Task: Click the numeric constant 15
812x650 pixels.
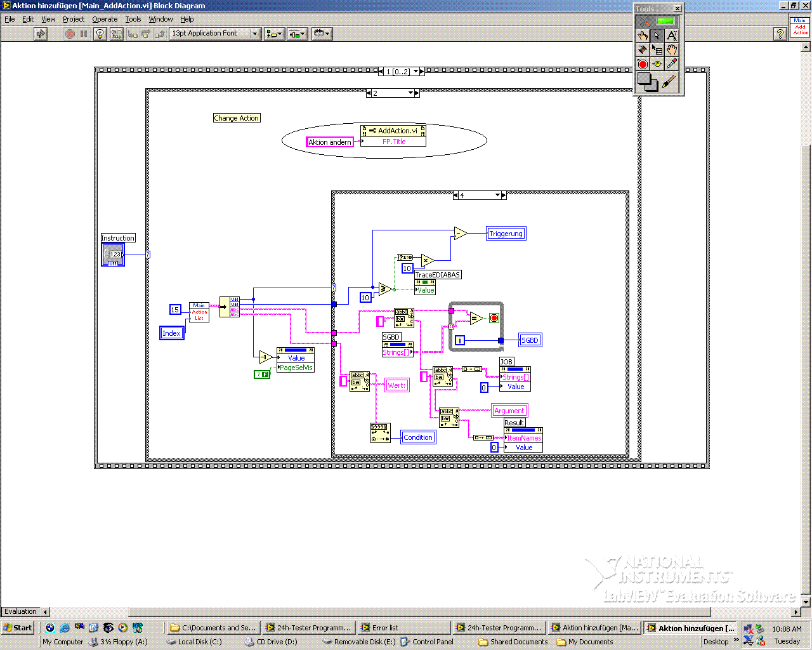Action: (175, 310)
